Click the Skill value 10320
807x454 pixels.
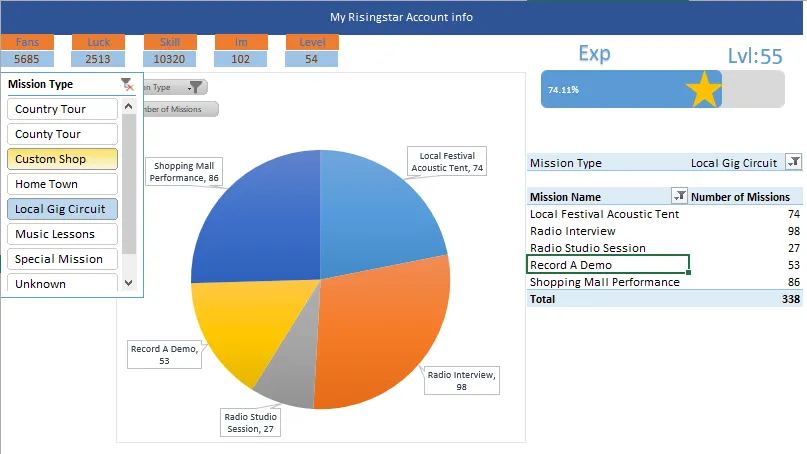point(170,59)
